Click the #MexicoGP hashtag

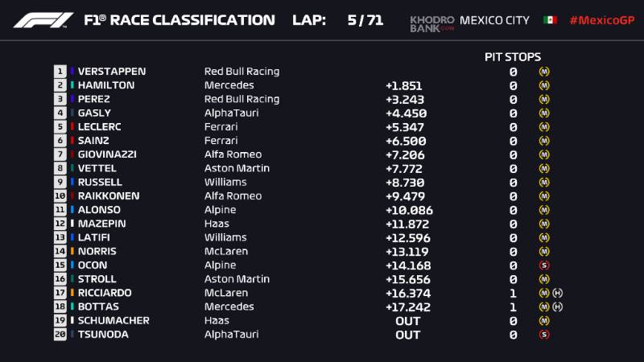602,20
